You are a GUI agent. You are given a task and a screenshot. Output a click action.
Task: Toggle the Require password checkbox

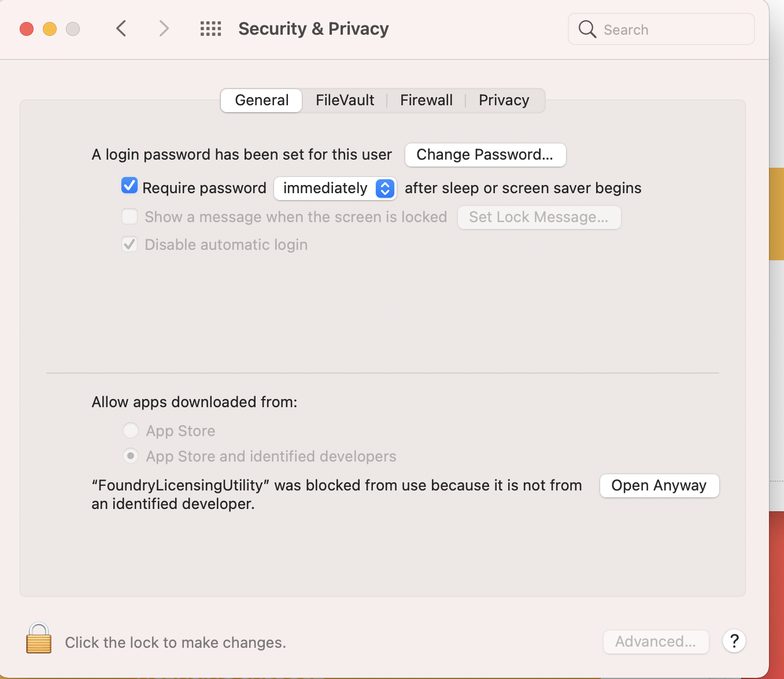pos(130,186)
